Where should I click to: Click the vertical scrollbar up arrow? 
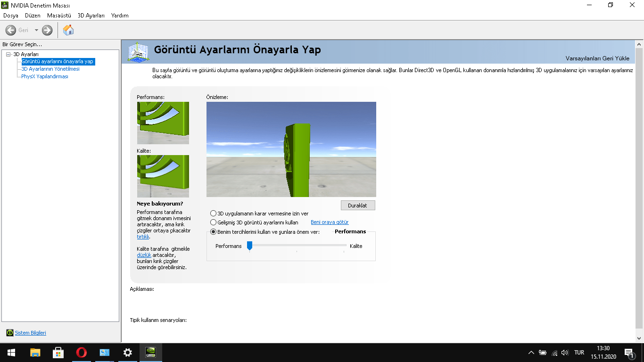(x=639, y=44)
